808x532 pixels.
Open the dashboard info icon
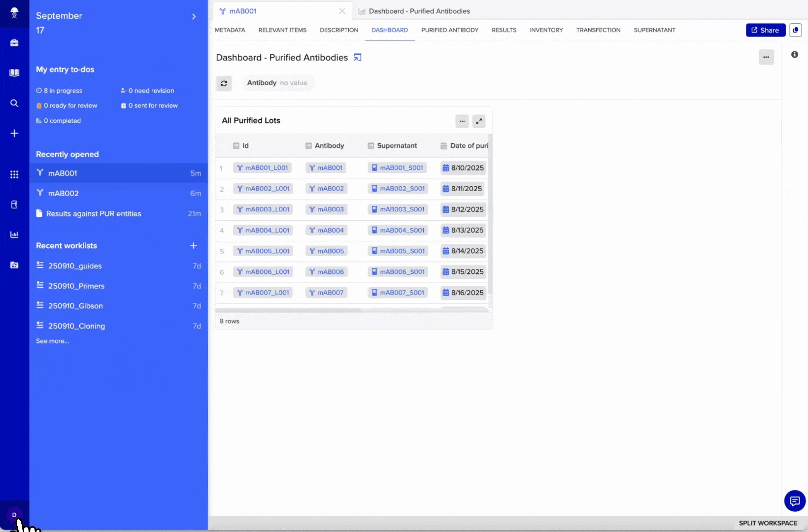click(795, 55)
